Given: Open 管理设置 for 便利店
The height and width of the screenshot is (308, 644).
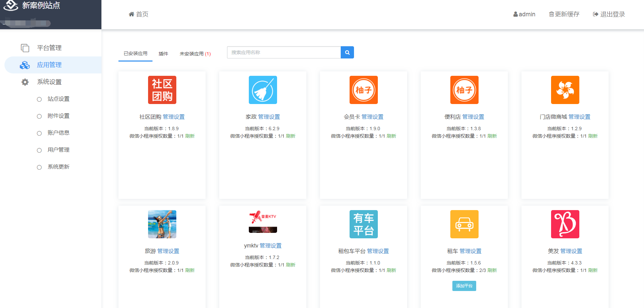Looking at the screenshot, I should [473, 117].
